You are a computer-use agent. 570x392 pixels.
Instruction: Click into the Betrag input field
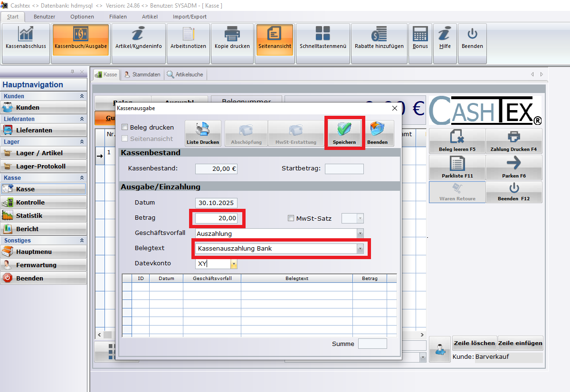pos(217,218)
